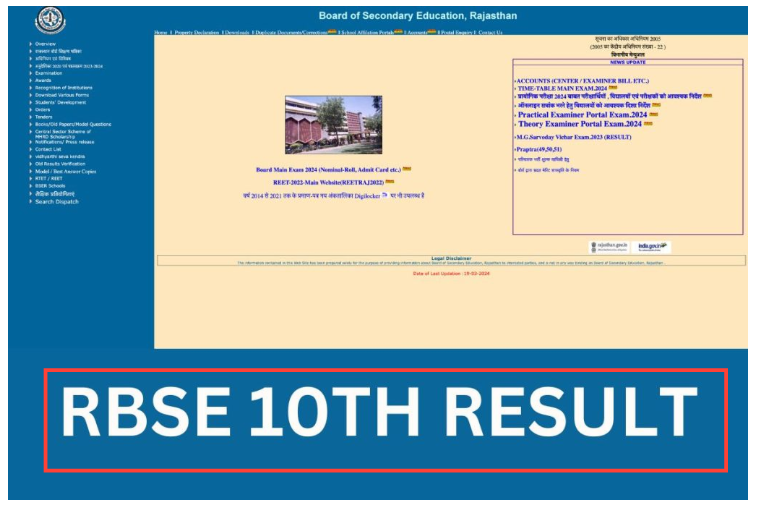Screen dimensions: 757x509
Task: Click the Digilocker icon in the certificate notice
Action: pos(385,195)
